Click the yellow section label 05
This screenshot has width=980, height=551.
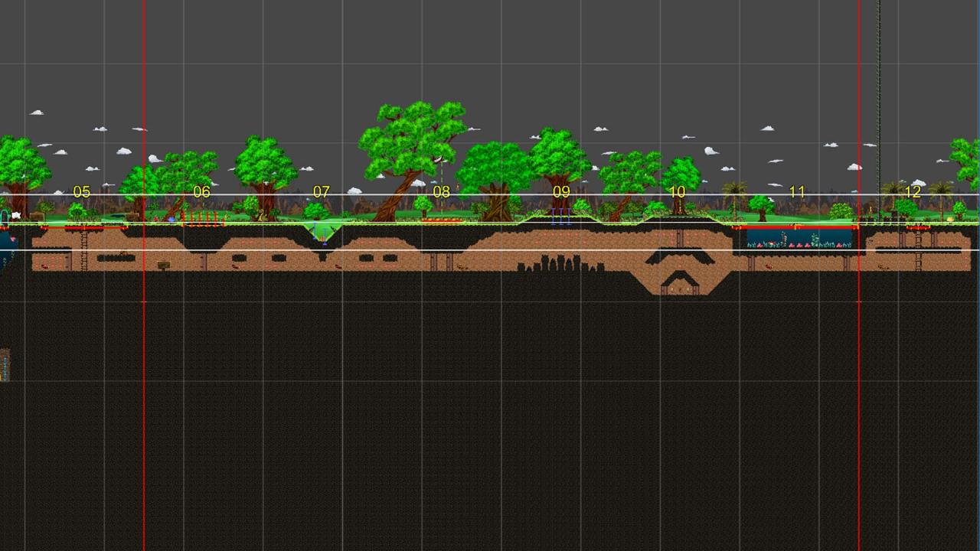click(x=81, y=192)
